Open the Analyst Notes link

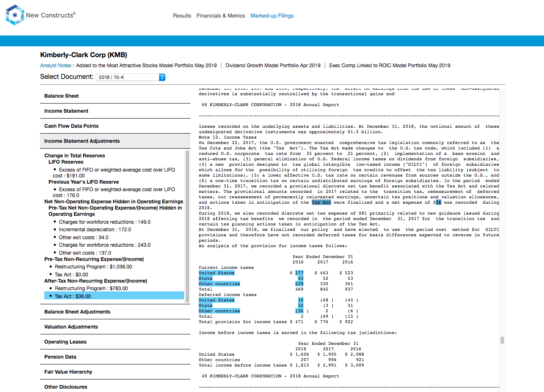56,66
